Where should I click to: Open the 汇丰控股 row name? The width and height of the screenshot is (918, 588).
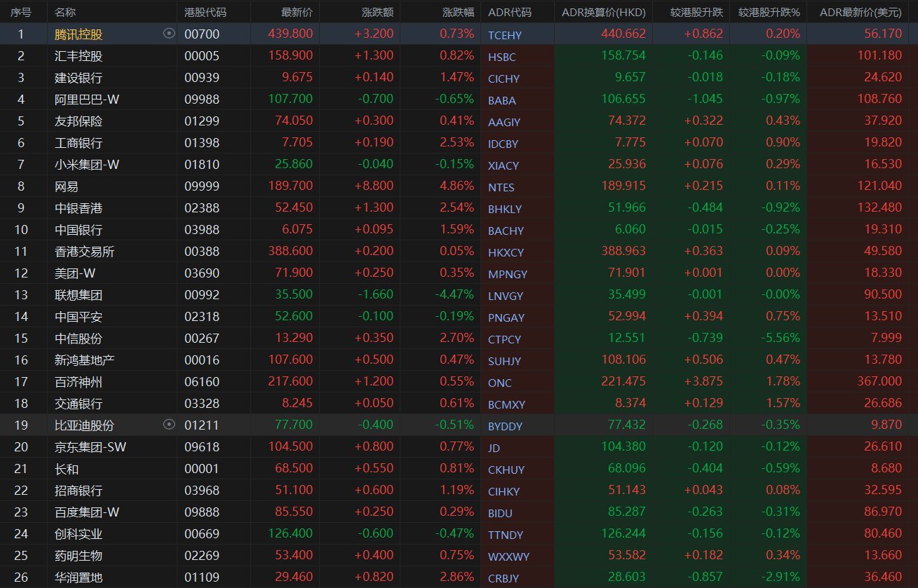click(x=79, y=55)
